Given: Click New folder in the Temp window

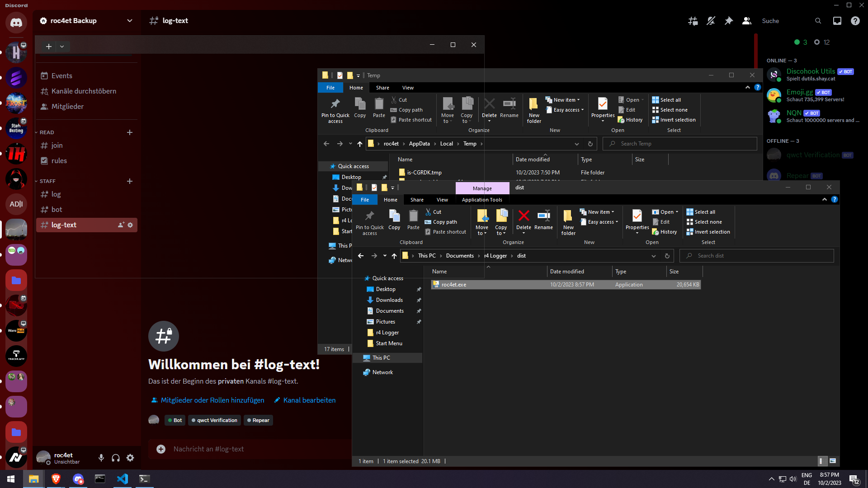Looking at the screenshot, I should (x=534, y=110).
